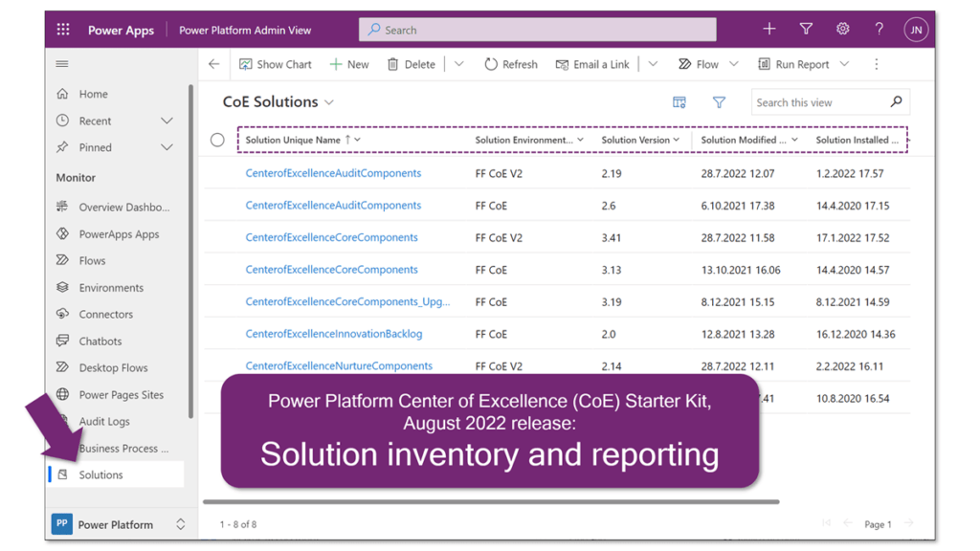
Task: Create a New record
Action: [x=349, y=64]
